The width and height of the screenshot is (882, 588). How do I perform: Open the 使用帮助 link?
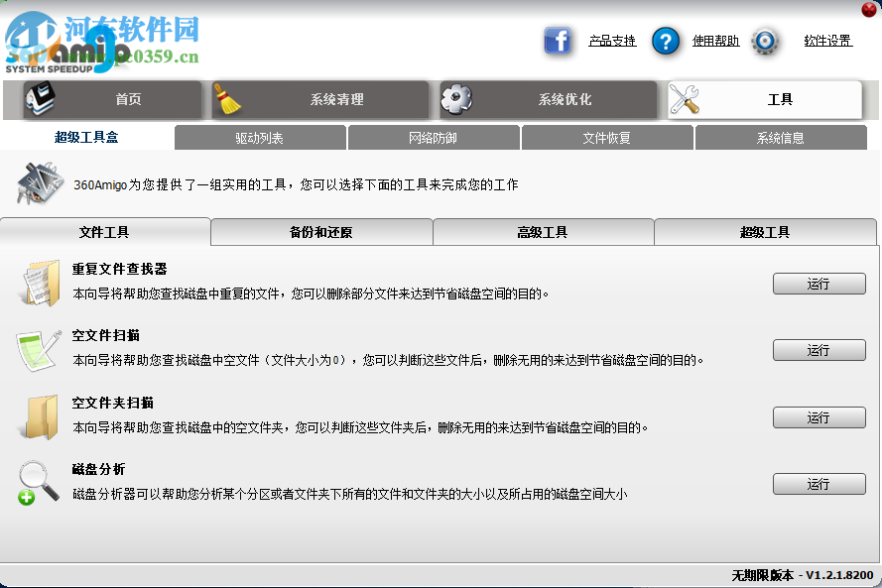tap(715, 41)
